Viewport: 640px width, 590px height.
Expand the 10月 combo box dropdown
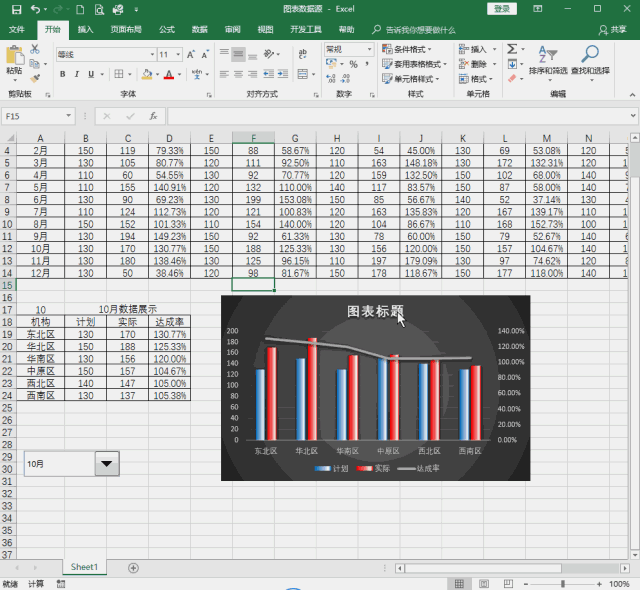(x=106, y=463)
